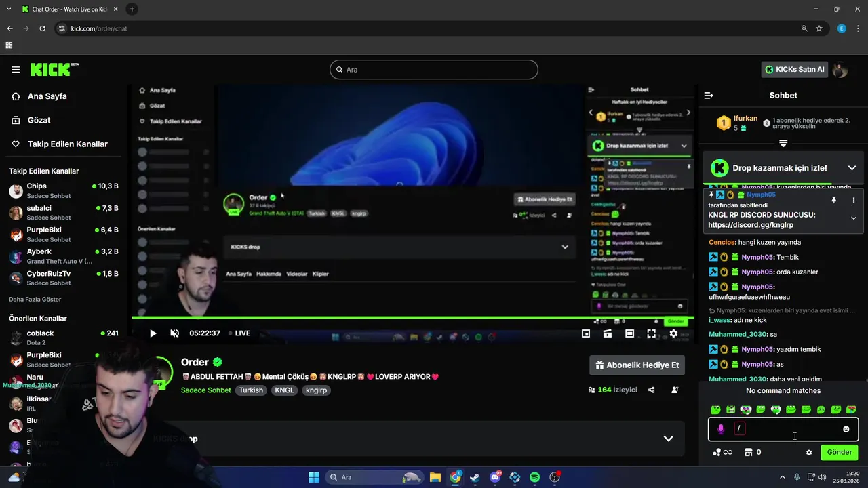Open the hamburger navigation menu

[x=16, y=69]
